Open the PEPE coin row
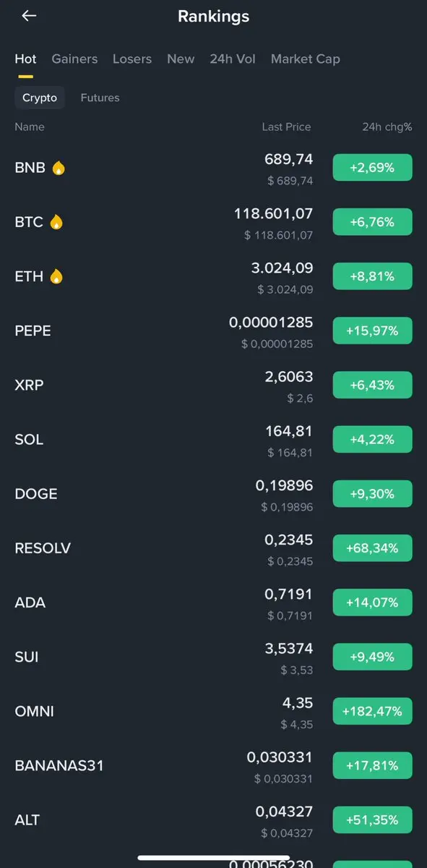 click(213, 331)
